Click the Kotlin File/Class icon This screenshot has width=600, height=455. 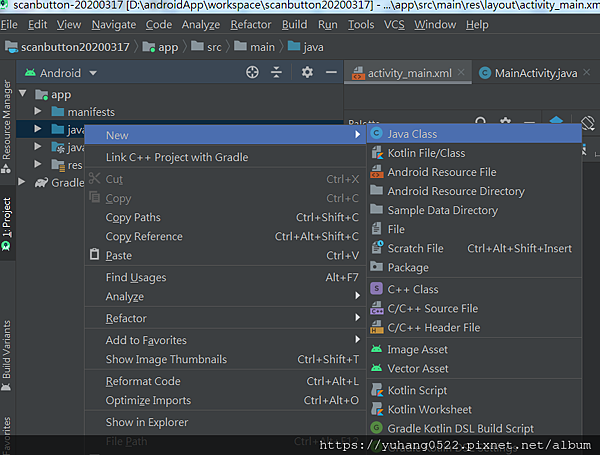377,153
